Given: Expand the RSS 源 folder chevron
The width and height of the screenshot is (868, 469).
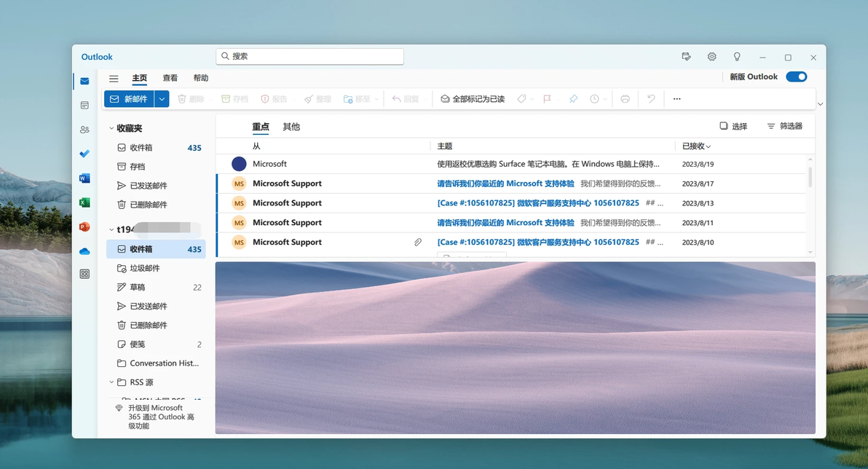Looking at the screenshot, I should coord(111,382).
